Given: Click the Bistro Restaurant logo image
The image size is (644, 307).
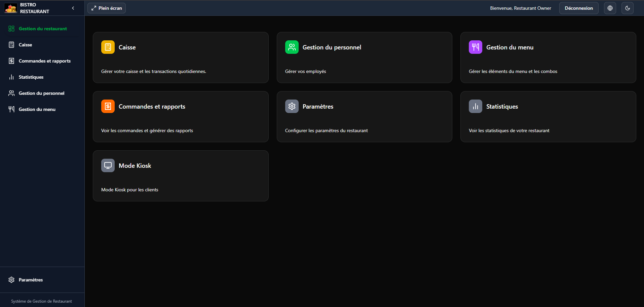Looking at the screenshot, I should pos(10,8).
